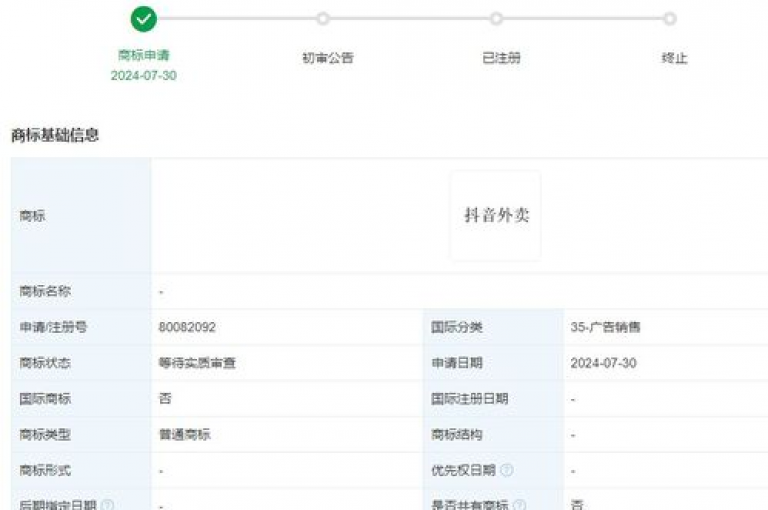Click the 国际分类 label cell
This screenshot has height=510, width=768.
click(x=494, y=327)
